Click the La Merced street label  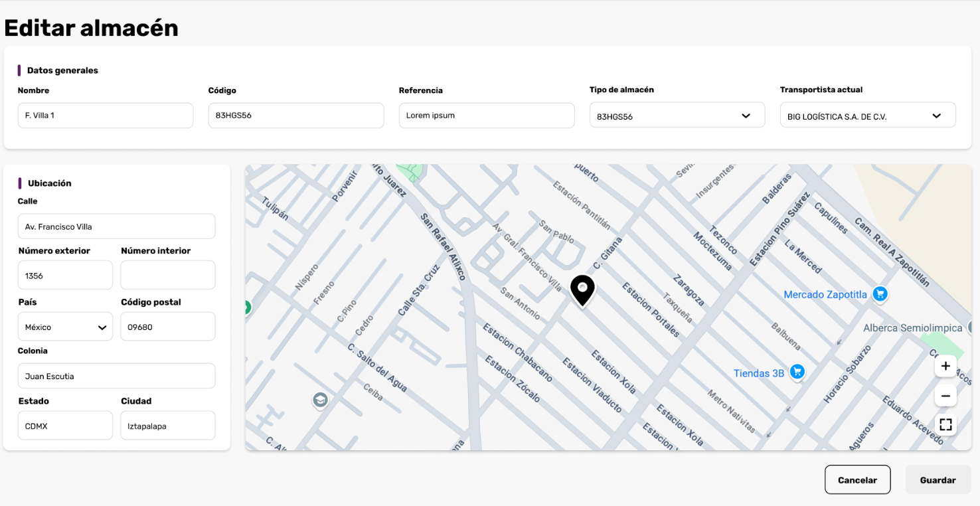click(x=803, y=257)
